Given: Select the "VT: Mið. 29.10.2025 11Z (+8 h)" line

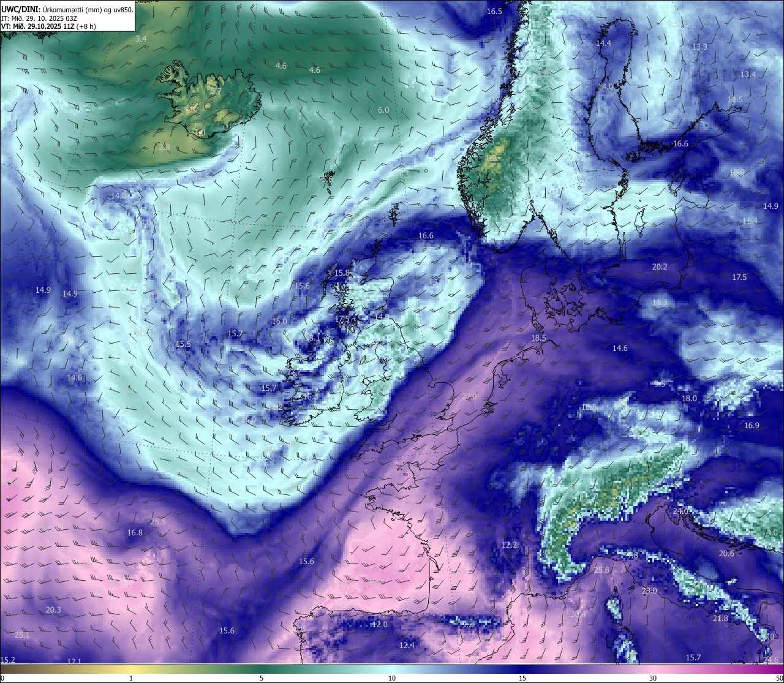Looking at the screenshot, I should 48,27.
